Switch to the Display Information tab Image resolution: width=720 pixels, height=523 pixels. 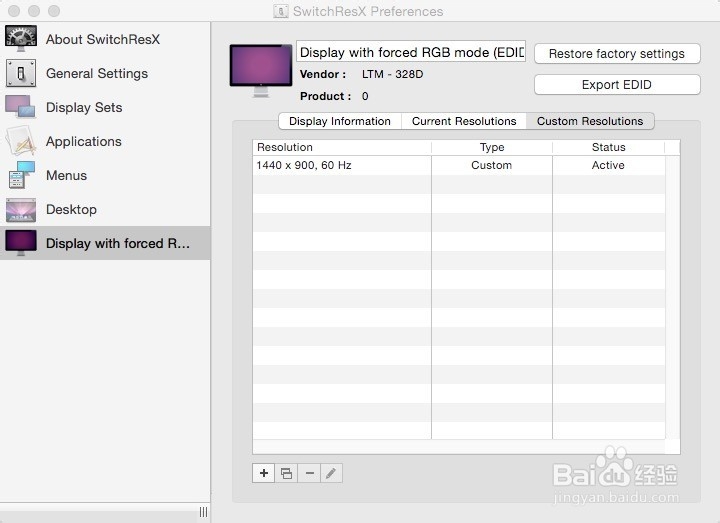(340, 121)
